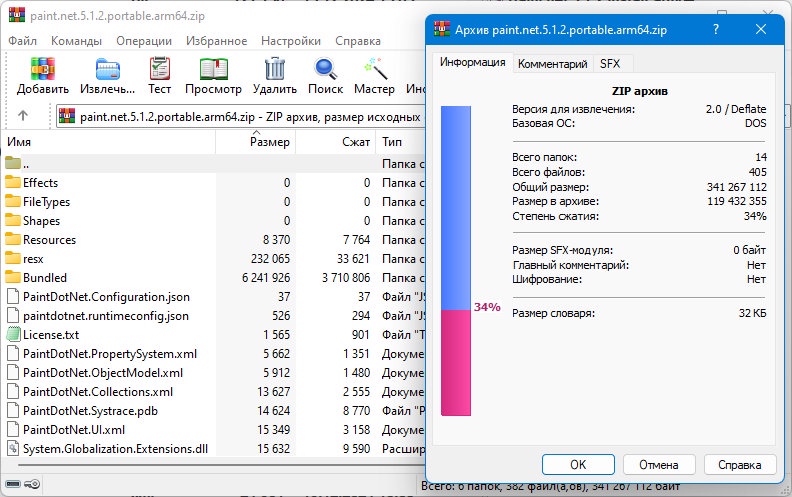Select the PaintDotNet.UI.xml file
792x497 pixels.
(x=74, y=430)
